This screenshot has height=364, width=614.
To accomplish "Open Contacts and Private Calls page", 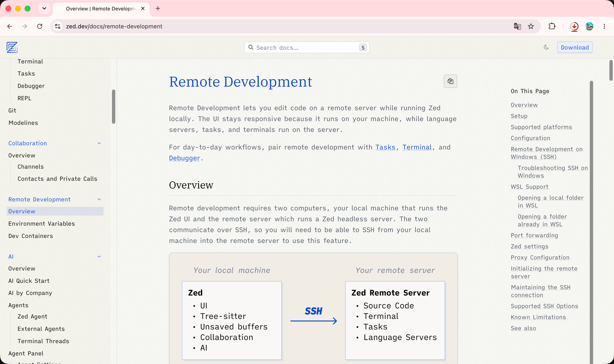I will click(x=57, y=179).
